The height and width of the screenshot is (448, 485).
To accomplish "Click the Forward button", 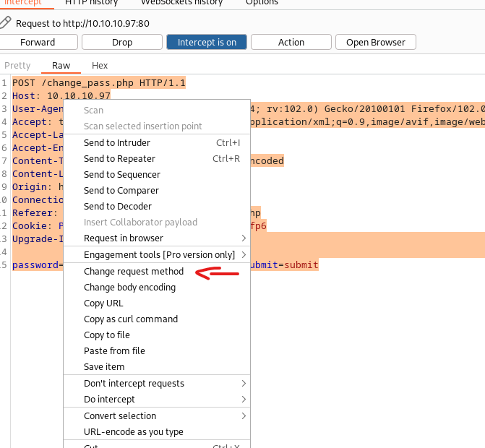I will 38,42.
